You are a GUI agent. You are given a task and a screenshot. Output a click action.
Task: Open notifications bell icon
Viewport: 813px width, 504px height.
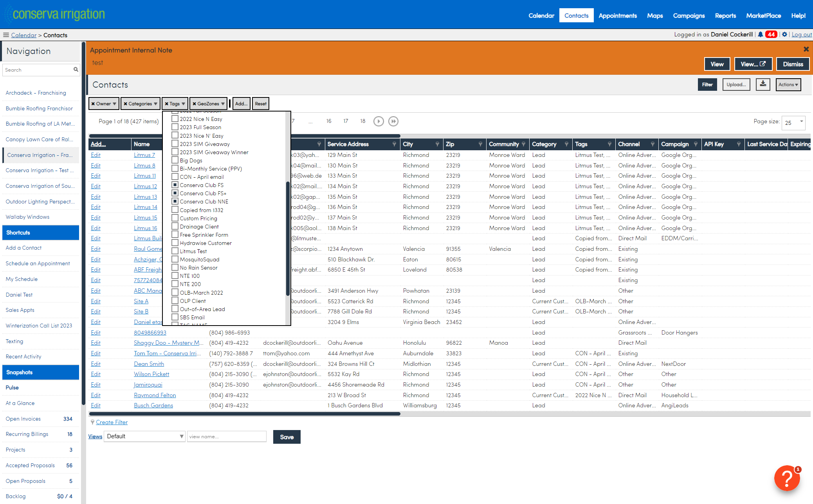[x=760, y=34]
